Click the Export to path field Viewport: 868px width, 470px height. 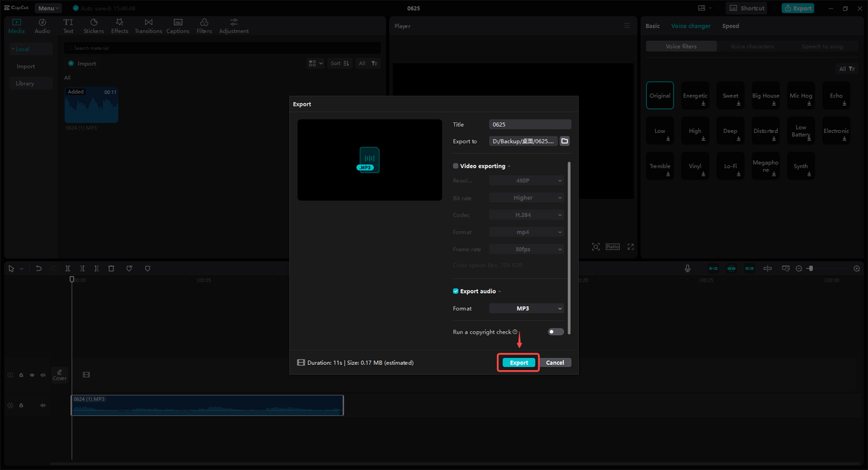coord(524,141)
